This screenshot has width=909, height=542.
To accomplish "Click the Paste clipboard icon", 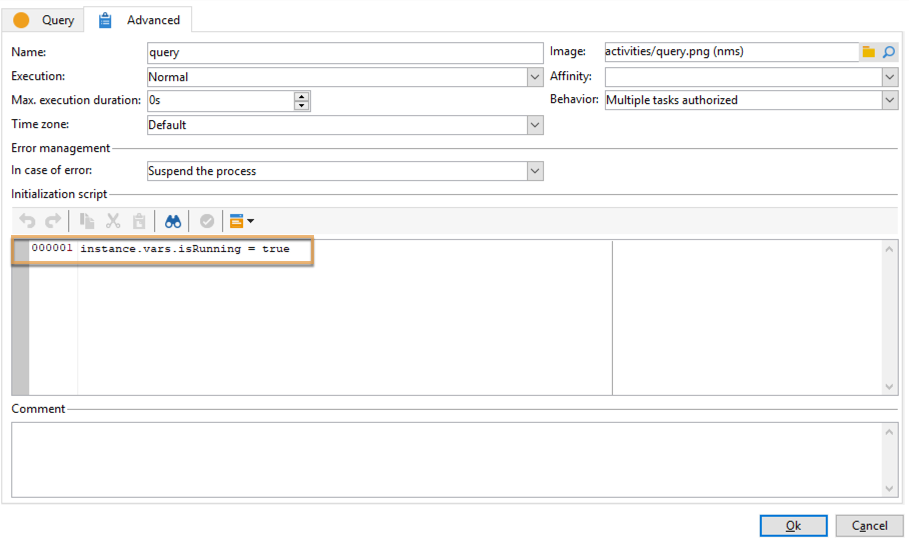I will pyautogui.click(x=139, y=221).
